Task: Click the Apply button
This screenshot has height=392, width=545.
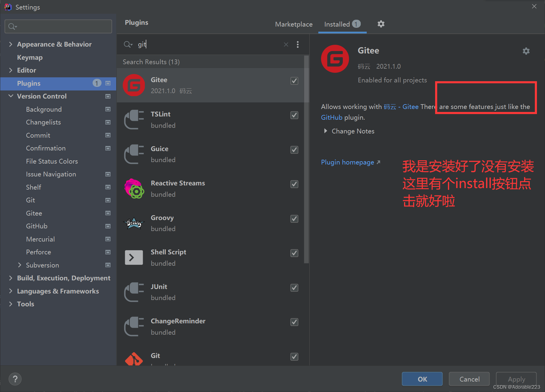Action: 516,379
